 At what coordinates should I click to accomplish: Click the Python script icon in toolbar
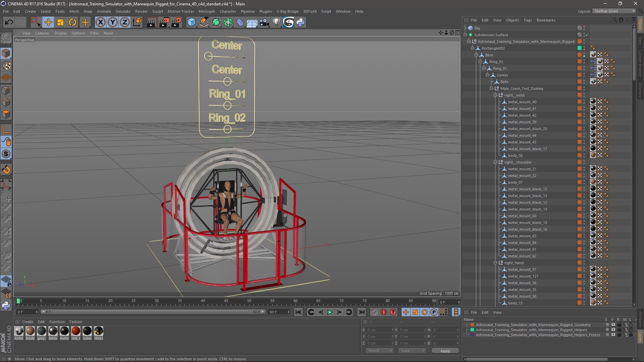[301, 22]
